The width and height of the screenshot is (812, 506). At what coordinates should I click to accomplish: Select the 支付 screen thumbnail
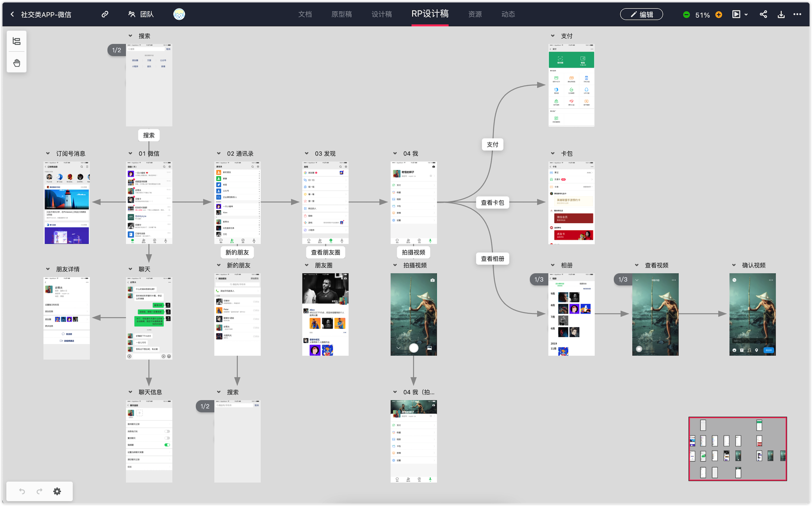[x=571, y=85]
